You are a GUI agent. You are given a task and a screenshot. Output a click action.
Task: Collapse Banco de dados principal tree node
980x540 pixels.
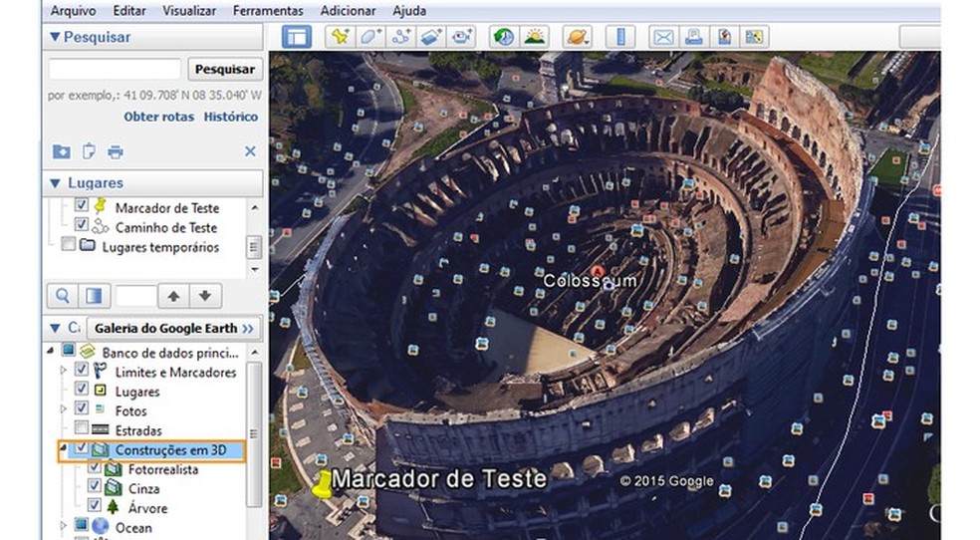click(51, 351)
